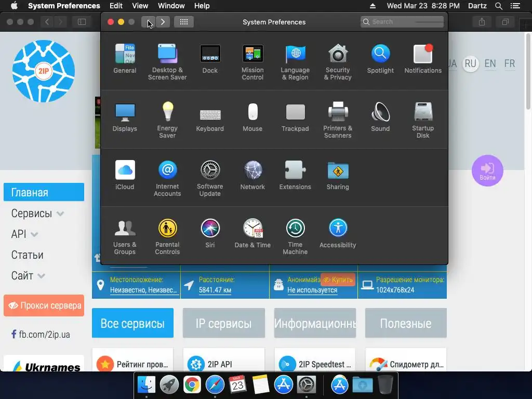Select Главная in the website sidebar
This screenshot has width=532, height=399.
tap(44, 192)
